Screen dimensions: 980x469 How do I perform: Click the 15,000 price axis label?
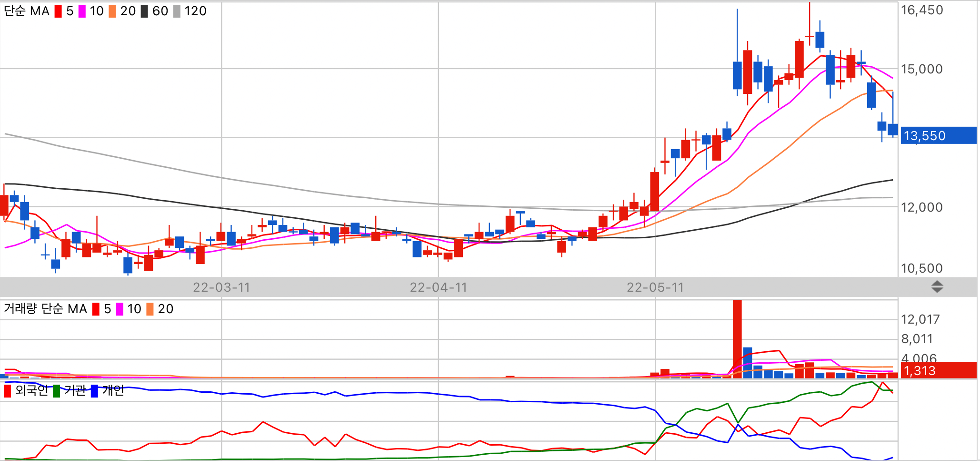[922, 69]
